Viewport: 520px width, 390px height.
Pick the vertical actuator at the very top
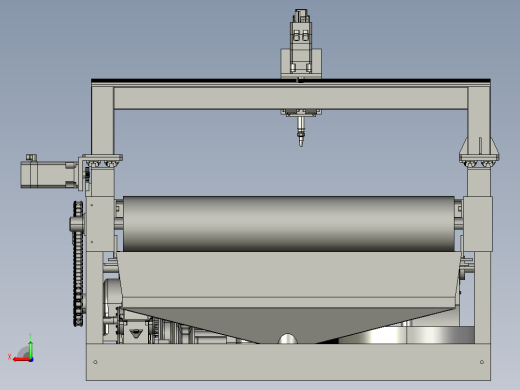(x=301, y=40)
